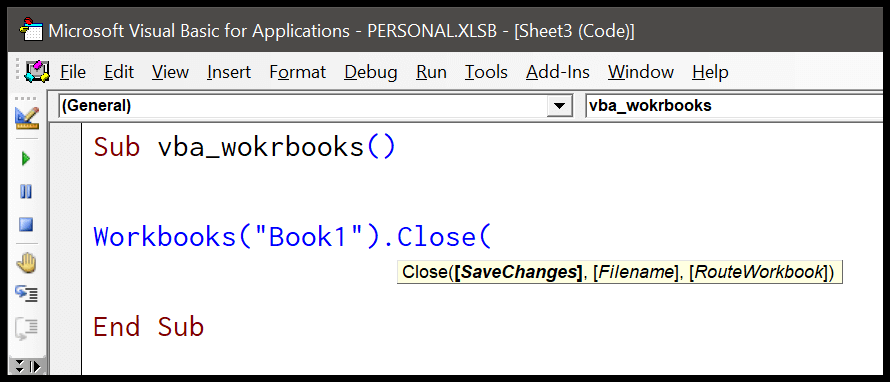Screen dimensions: 890x382
Task: Open the Help menu
Action: 710,72
